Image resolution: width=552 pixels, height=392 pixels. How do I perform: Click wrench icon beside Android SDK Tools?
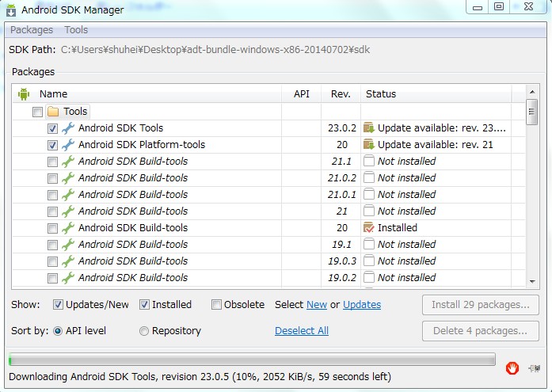click(x=68, y=128)
